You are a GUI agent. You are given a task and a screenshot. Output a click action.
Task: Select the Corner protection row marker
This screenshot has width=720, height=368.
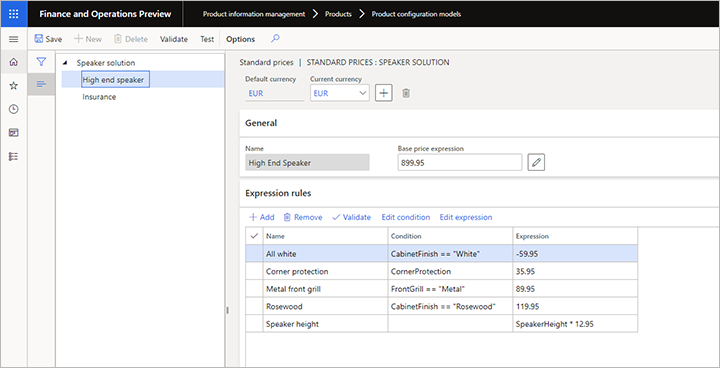254,272
